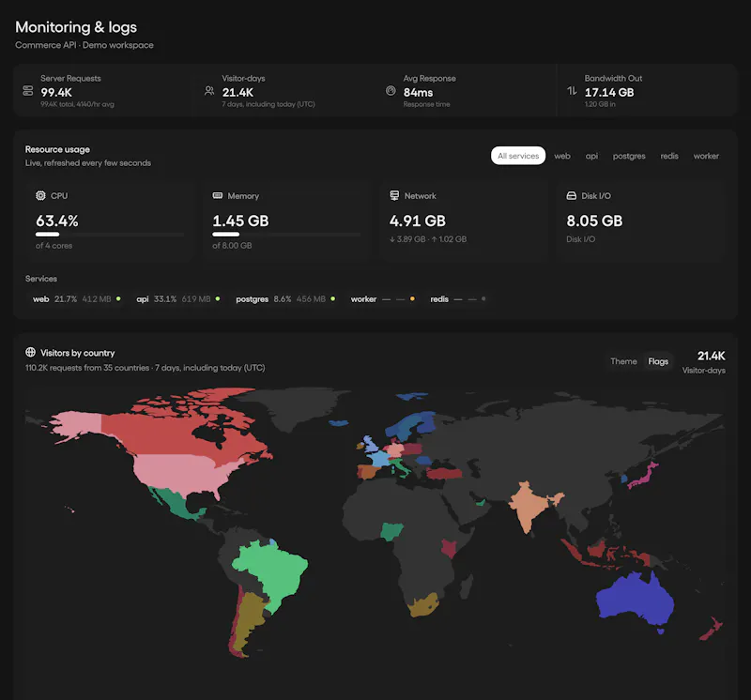This screenshot has height=700, width=751.
Task: Click the 8.05 GB disk value
Action: pyautogui.click(x=594, y=221)
